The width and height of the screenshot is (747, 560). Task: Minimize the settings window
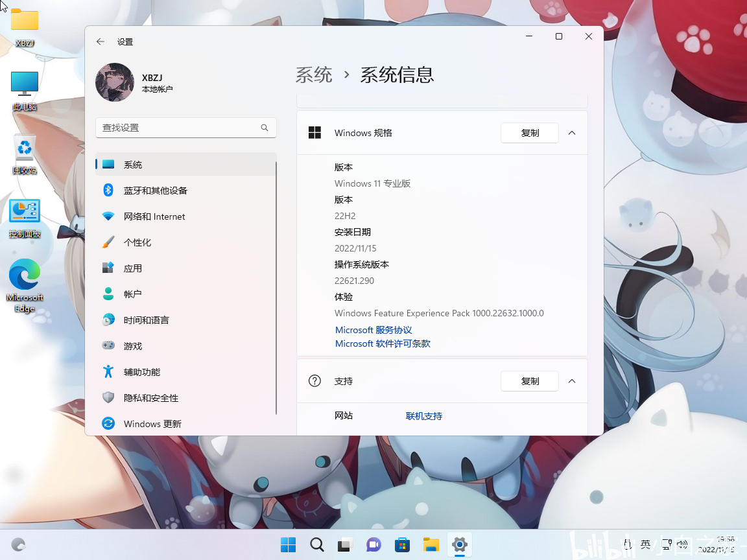529,36
